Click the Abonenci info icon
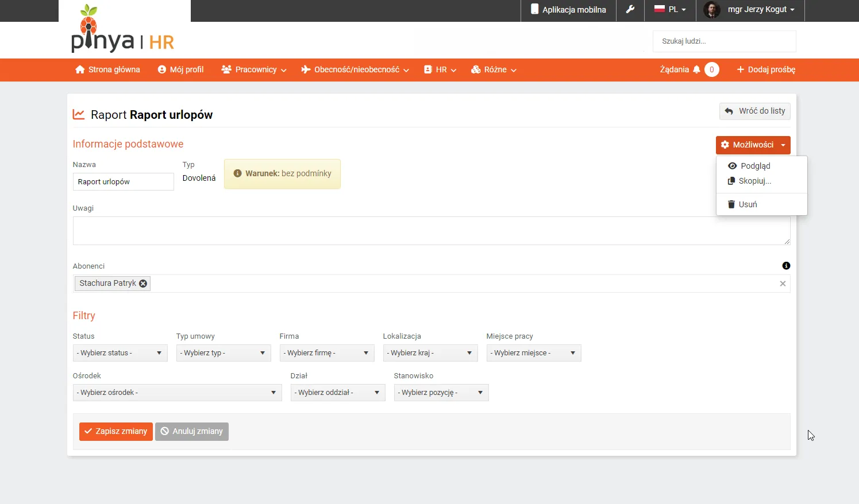859x504 pixels. (x=786, y=266)
